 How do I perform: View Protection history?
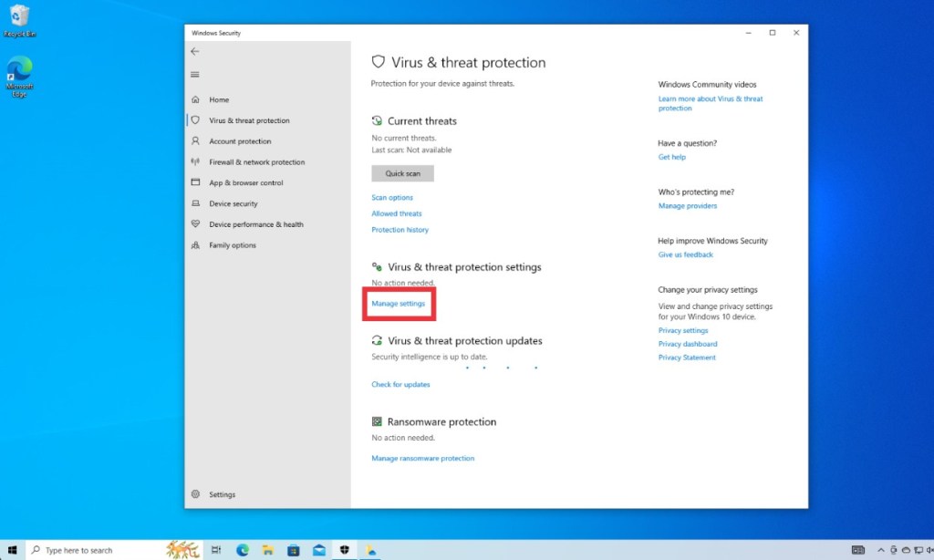point(400,229)
